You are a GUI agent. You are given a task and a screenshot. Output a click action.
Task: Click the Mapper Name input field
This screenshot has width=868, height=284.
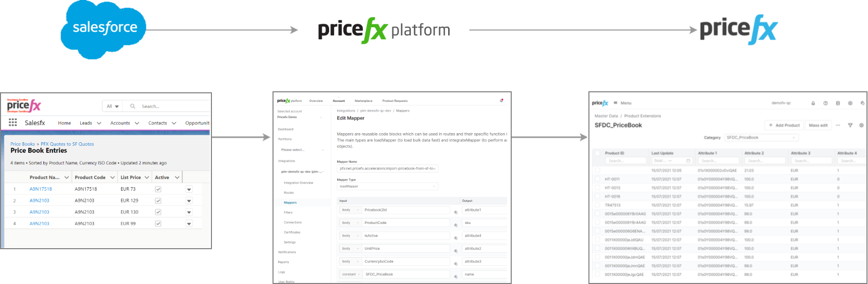pos(388,168)
